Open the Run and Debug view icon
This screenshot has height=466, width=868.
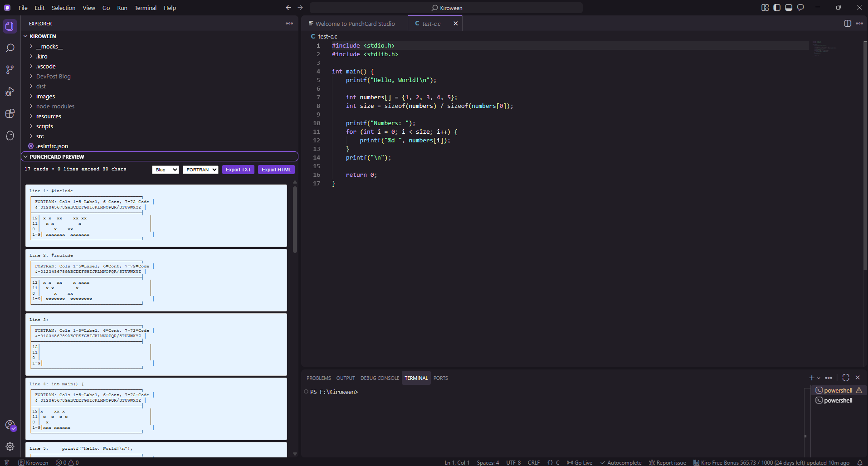click(10, 92)
